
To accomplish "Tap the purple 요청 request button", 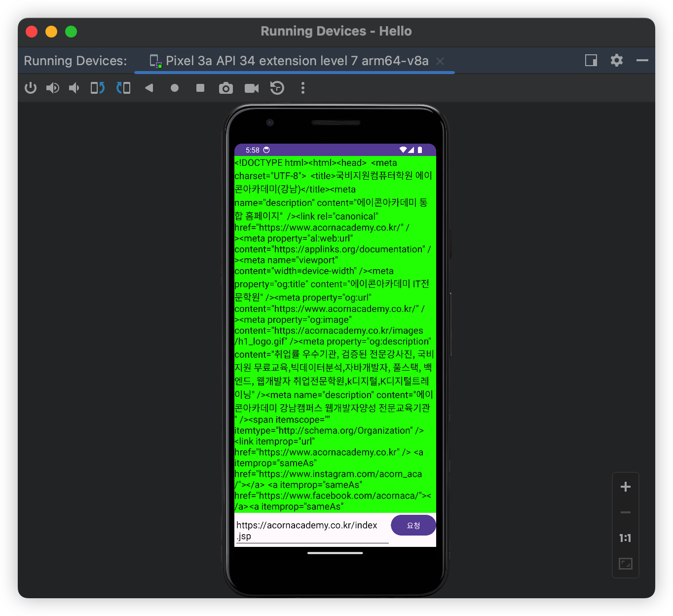I will 413,525.
